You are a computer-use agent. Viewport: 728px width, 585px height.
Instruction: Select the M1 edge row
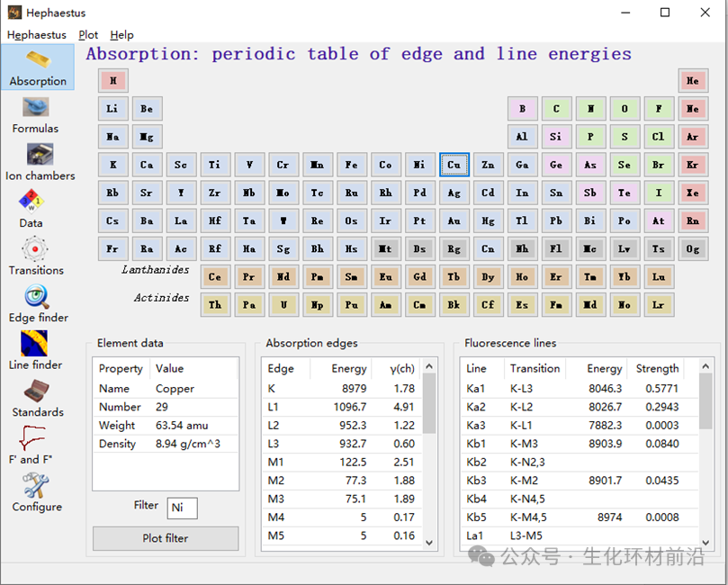(x=342, y=462)
